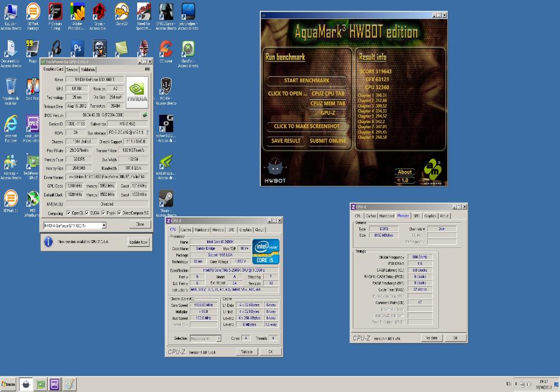The width and height of the screenshot is (560, 392).
Task: Open the 3DMark 11 desktop shortcut
Action: click(x=11, y=200)
